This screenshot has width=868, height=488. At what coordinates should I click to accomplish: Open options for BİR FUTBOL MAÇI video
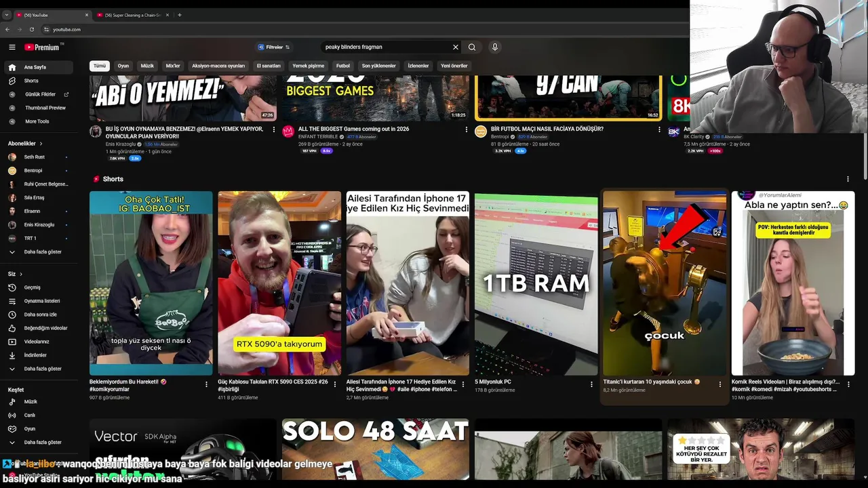[x=659, y=129]
